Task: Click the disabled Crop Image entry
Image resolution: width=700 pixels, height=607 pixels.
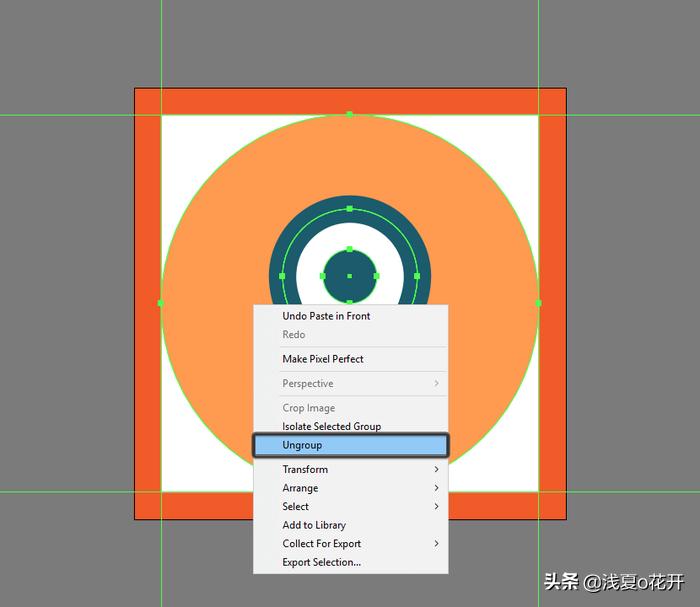Action: click(x=308, y=408)
